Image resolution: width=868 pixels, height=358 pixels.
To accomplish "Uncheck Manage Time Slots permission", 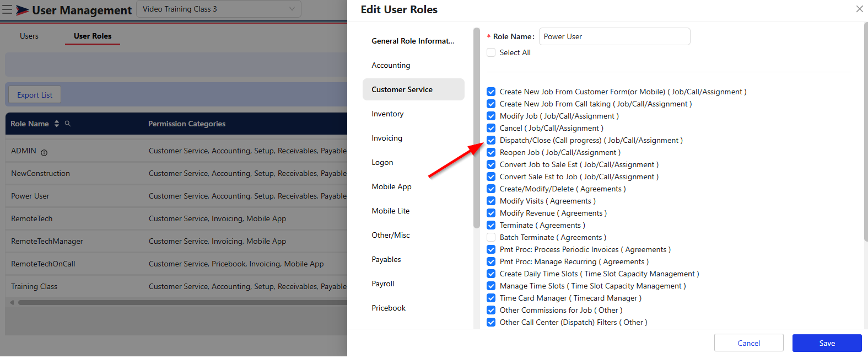I will click(x=491, y=286).
